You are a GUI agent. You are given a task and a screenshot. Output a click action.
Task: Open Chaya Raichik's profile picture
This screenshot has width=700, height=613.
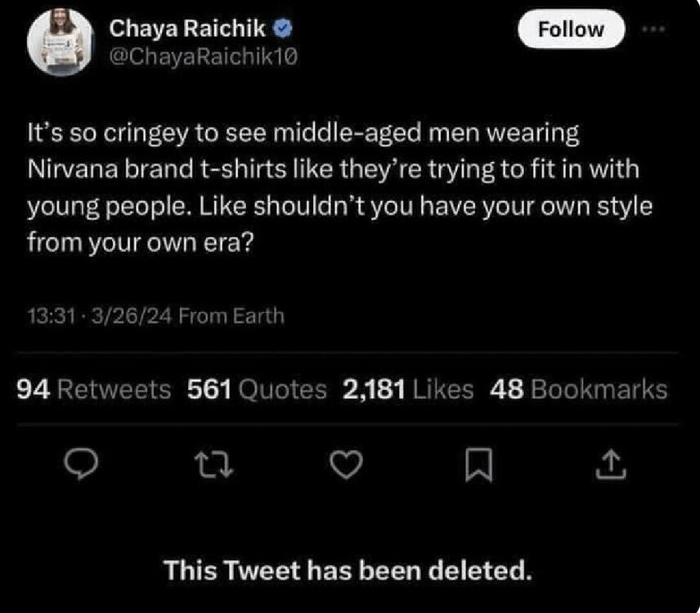(x=58, y=42)
